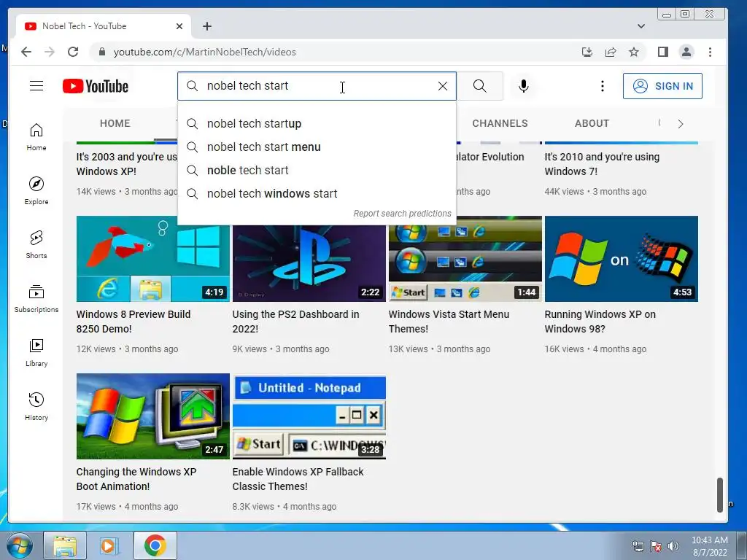Viewport: 747px width, 560px height.
Task: Click Chrome icon in taskbar
Action: 155,545
